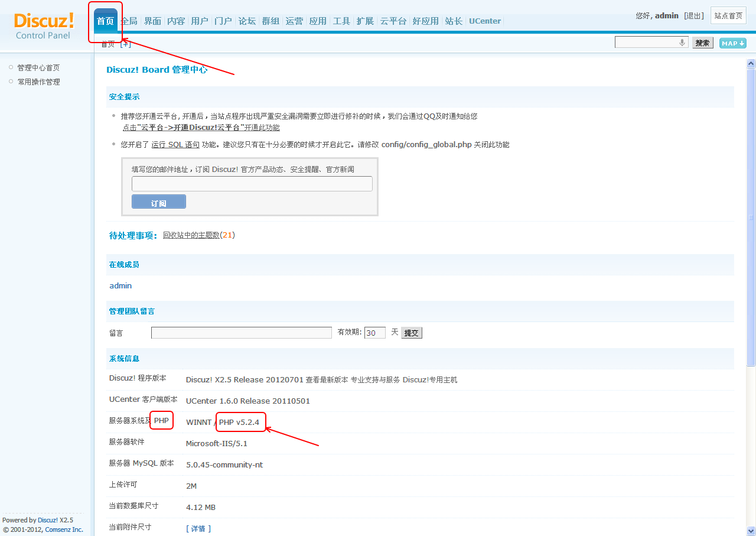756x536 pixels.
Task: Open the MAP dropdown menu
Action: [732, 43]
